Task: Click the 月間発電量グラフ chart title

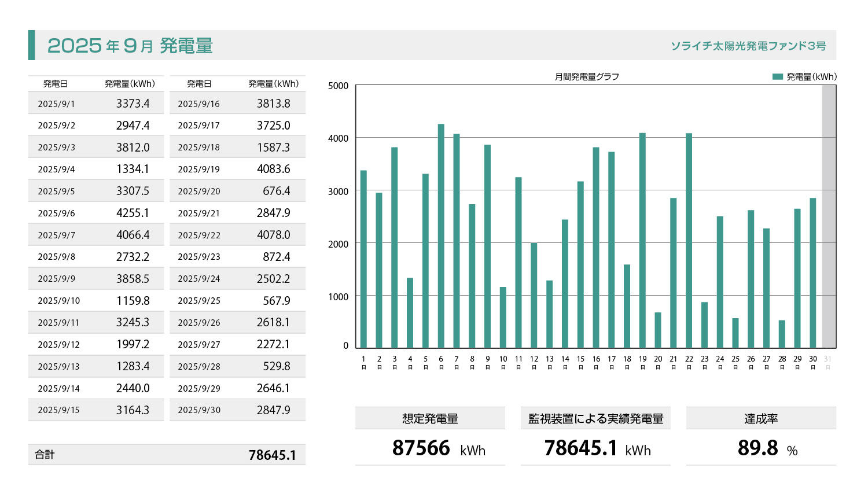Action: coord(587,76)
